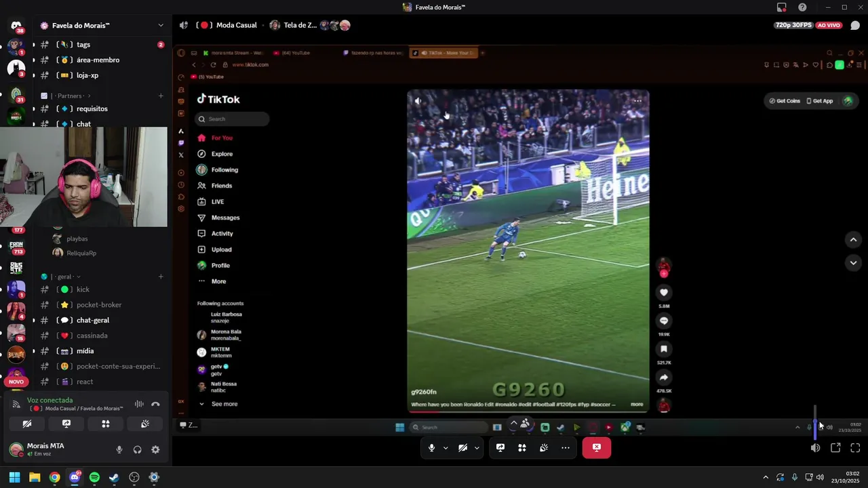This screenshot has height=488, width=868.
Task: Create channel in geral category plus icon
Action: point(161,277)
